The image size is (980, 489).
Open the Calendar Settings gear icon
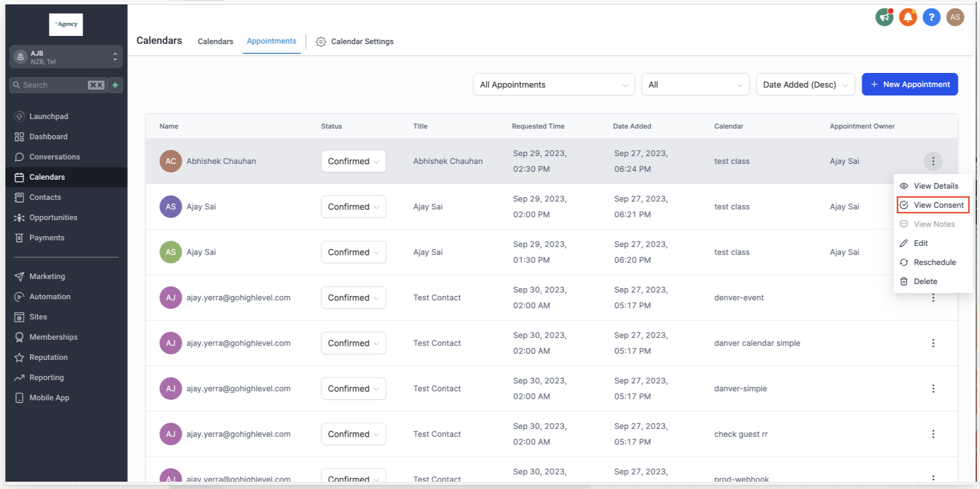click(x=321, y=42)
